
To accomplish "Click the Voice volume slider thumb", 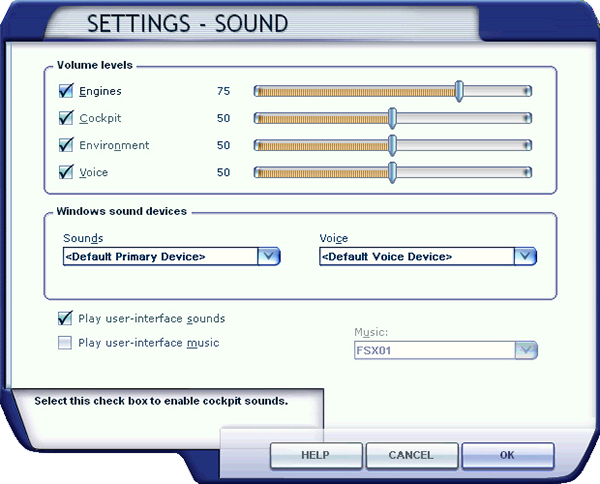I will [392, 172].
